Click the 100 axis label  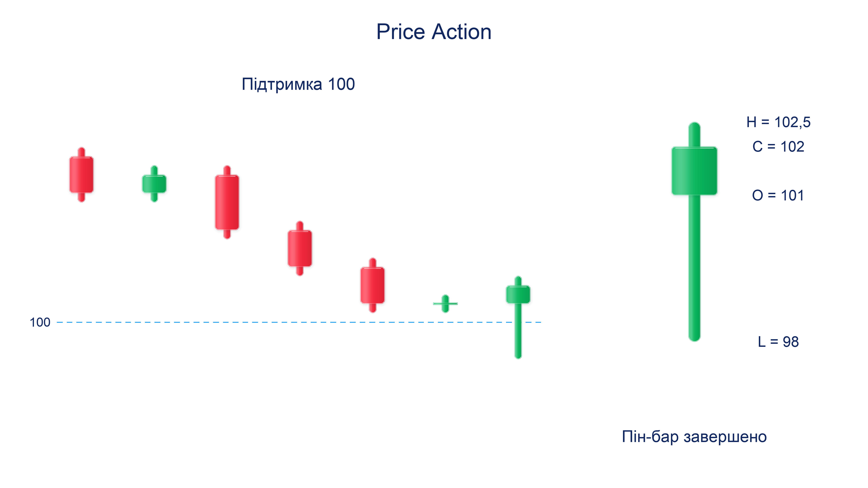[x=40, y=322]
